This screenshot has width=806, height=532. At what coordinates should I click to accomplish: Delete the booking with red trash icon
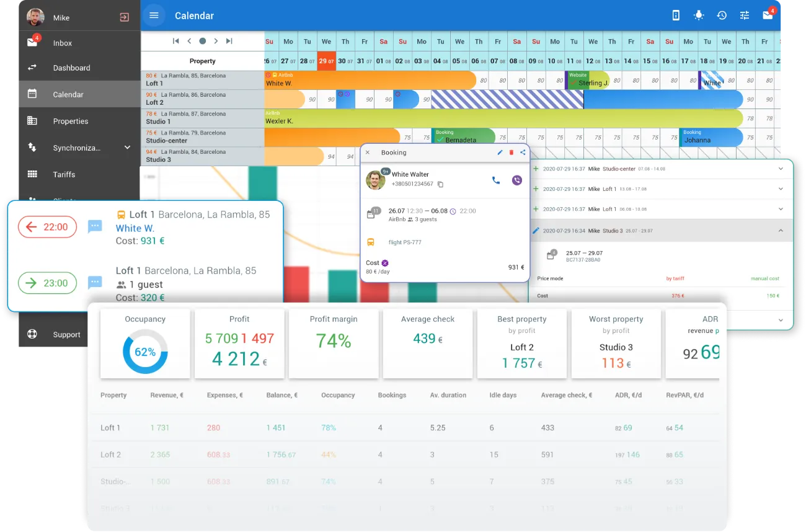(x=511, y=153)
